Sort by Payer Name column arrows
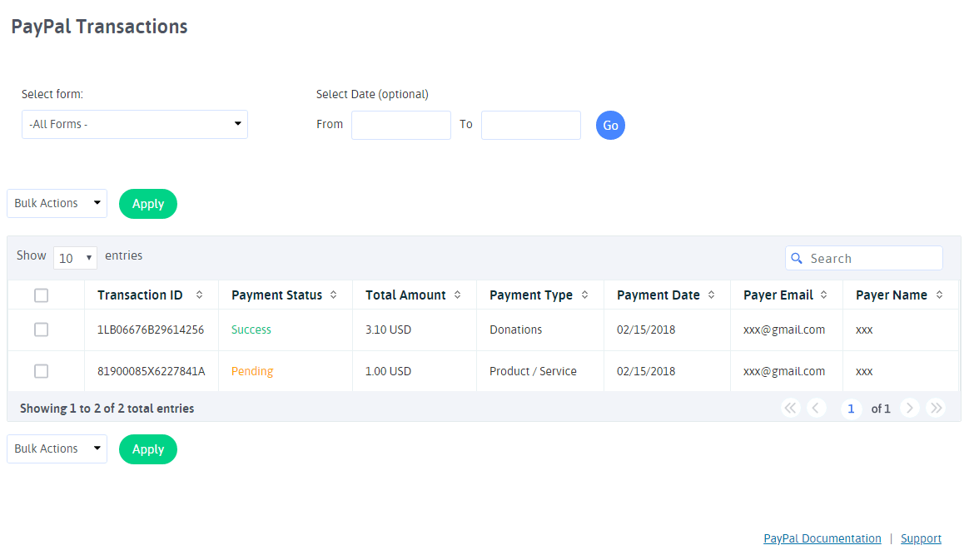 pyautogui.click(x=939, y=295)
